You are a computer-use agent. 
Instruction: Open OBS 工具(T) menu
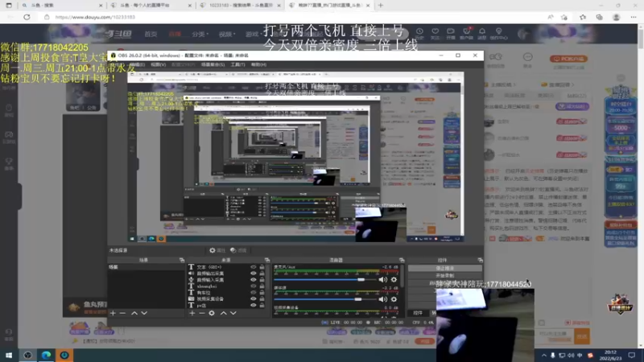point(237,65)
